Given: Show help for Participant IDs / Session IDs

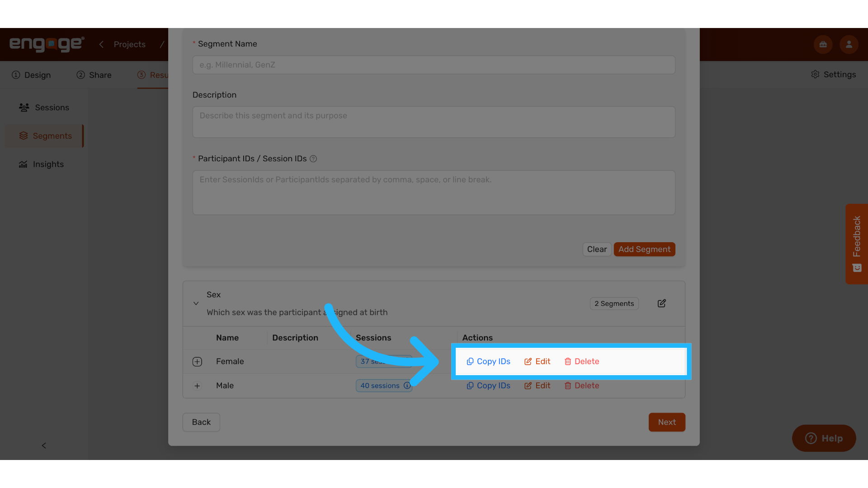Looking at the screenshot, I should [313, 159].
